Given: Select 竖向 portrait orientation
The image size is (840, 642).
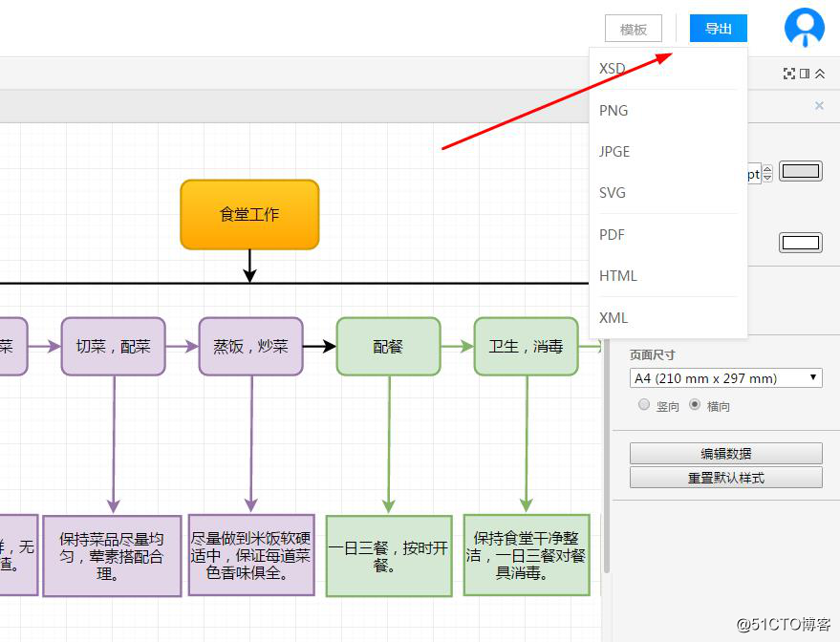Looking at the screenshot, I should click(x=644, y=405).
